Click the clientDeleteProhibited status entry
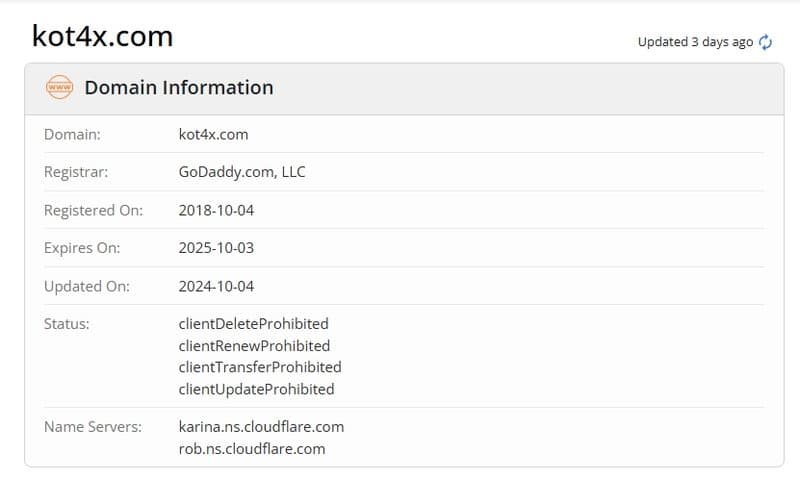Screen dimensions: 800x479 [x=253, y=324]
